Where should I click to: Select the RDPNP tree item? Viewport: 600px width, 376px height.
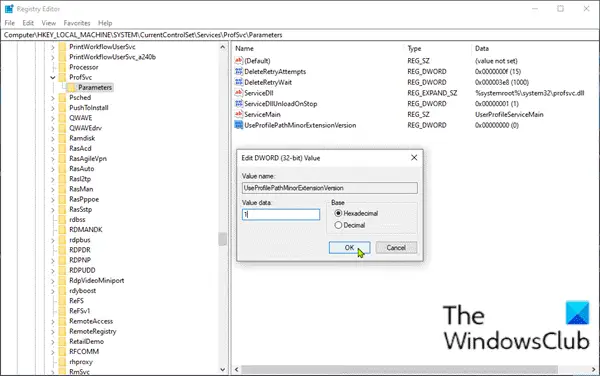point(80,260)
